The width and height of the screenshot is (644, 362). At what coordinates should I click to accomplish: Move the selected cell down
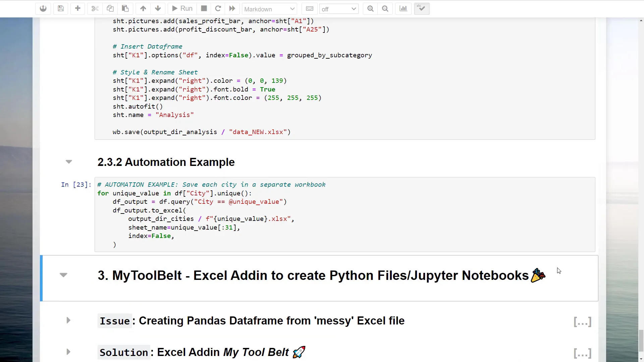point(158,9)
